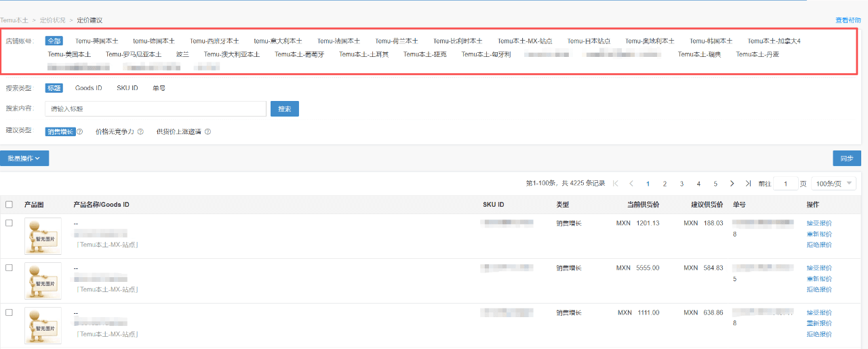
Task: Click the help icon beside 销售增长
Action: tap(79, 132)
